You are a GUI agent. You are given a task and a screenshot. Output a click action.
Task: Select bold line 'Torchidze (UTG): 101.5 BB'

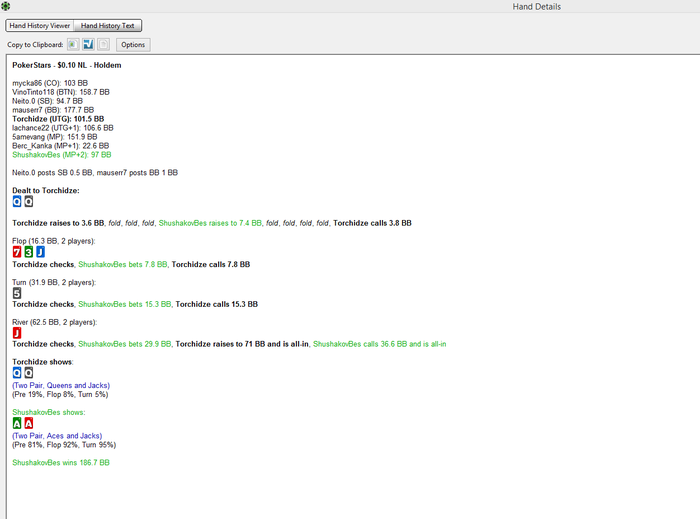(58, 119)
